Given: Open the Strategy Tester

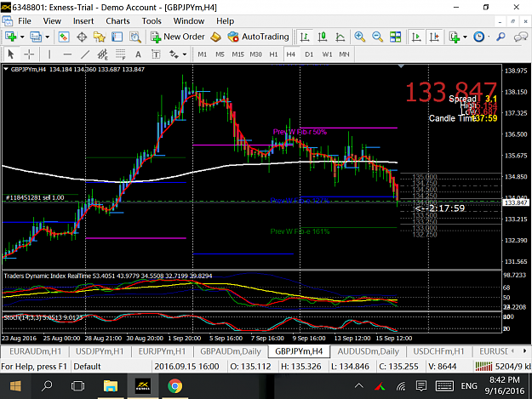Looking at the screenshot, I should 135,37.
